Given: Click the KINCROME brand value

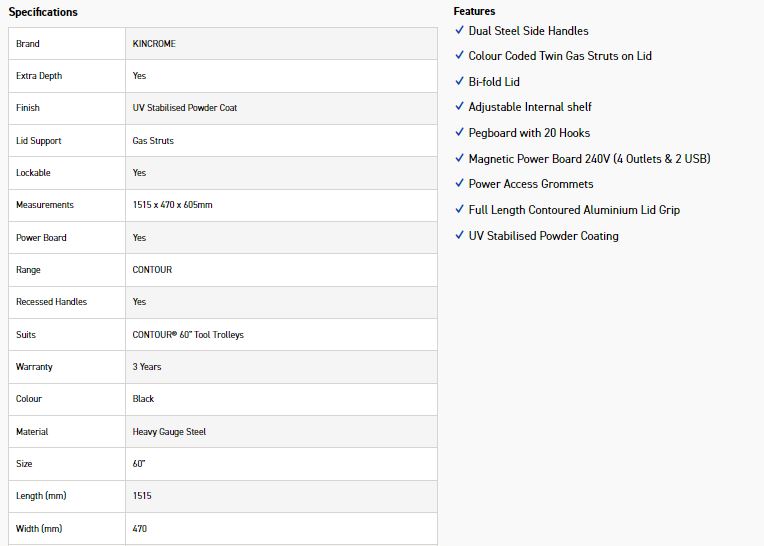Looking at the screenshot, I should click(154, 44).
